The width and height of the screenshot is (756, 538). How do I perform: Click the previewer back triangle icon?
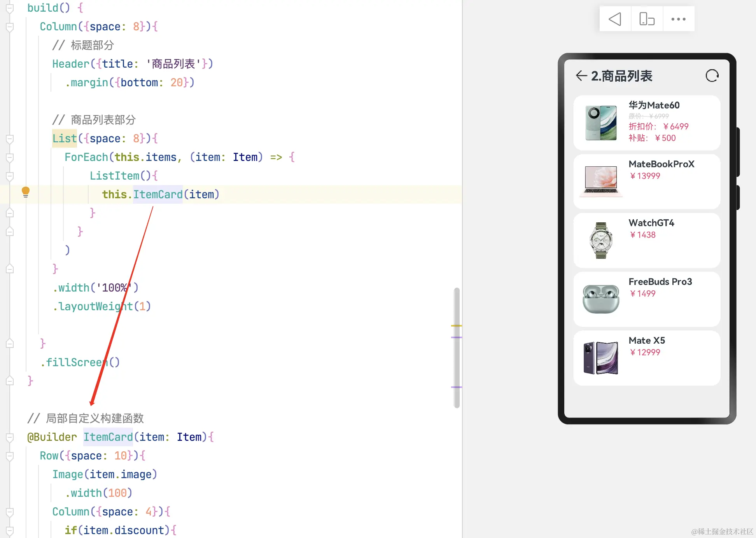pos(615,19)
